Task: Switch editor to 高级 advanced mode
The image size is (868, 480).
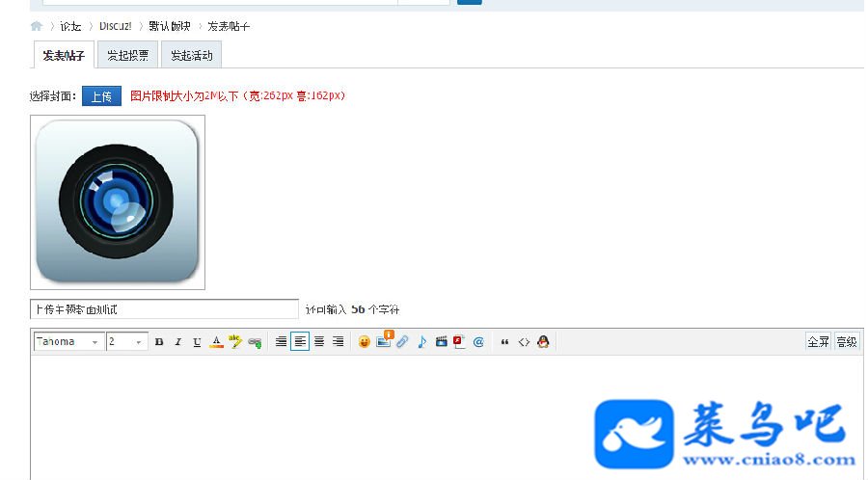Action: click(847, 342)
